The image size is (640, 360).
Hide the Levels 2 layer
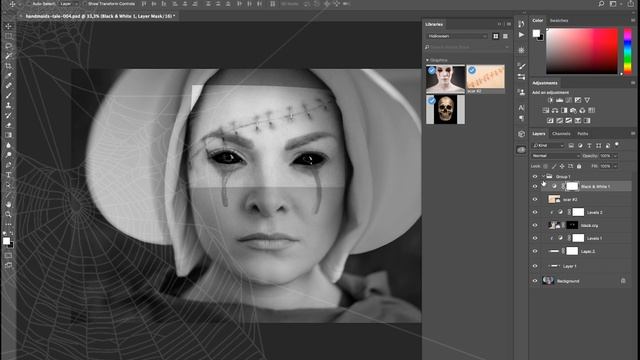click(535, 212)
